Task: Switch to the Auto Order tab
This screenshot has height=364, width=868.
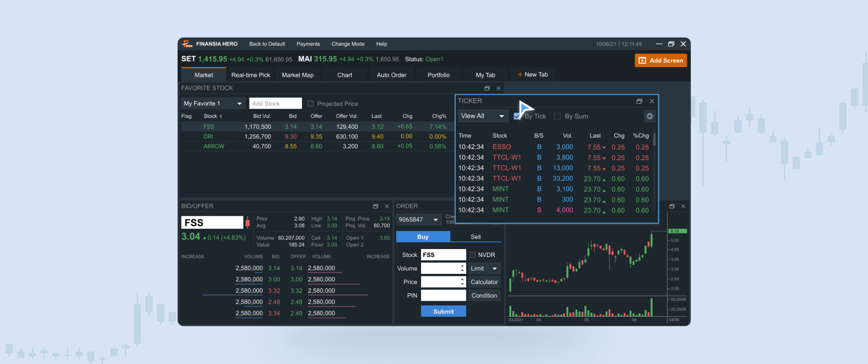Action: (392, 75)
